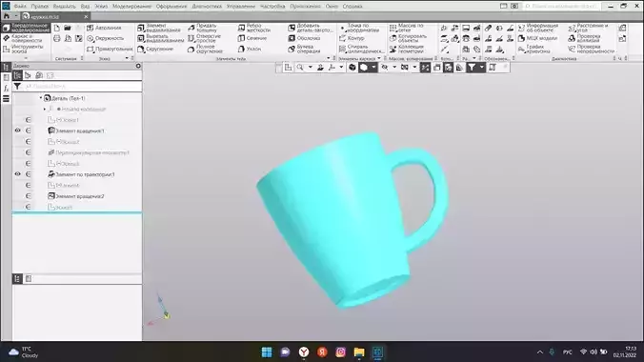Click the command search field at top right

point(562,6)
